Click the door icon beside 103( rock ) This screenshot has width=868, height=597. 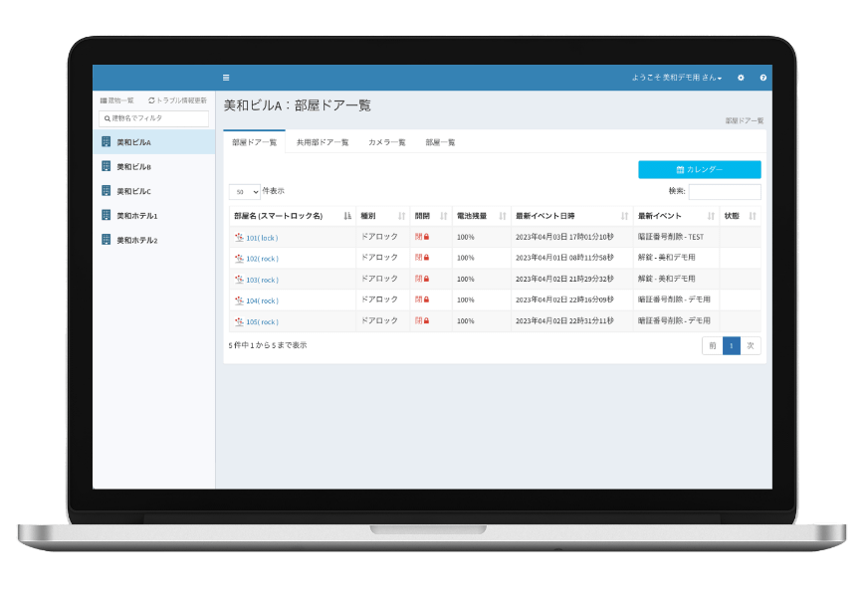[x=239, y=280]
